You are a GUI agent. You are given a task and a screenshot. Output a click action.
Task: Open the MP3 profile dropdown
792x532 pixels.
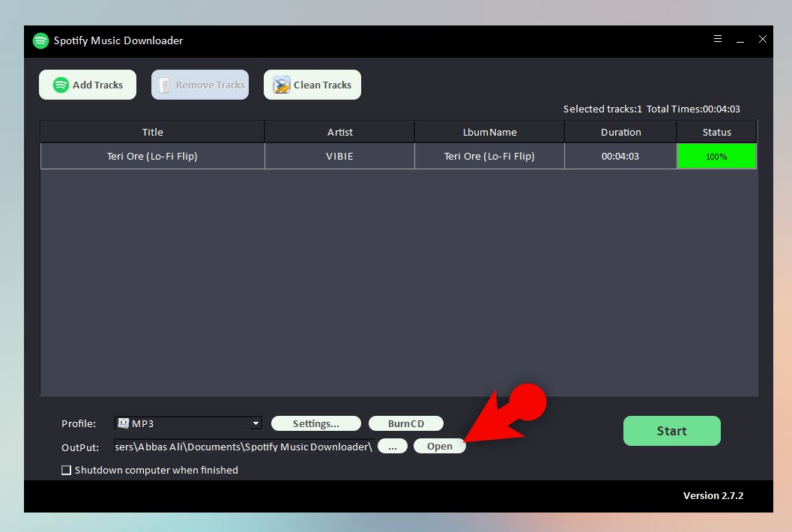[188, 423]
